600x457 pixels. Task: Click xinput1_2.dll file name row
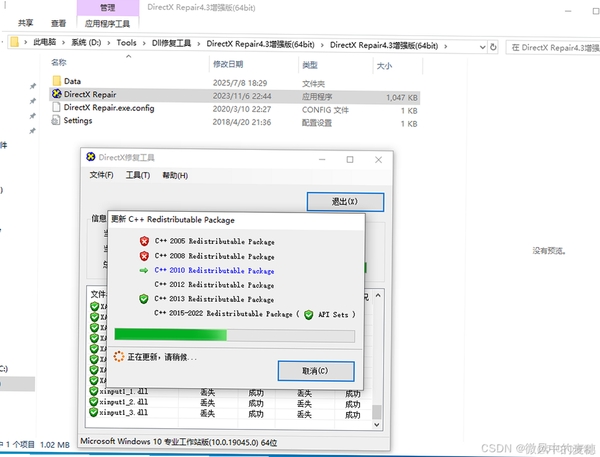pos(123,402)
